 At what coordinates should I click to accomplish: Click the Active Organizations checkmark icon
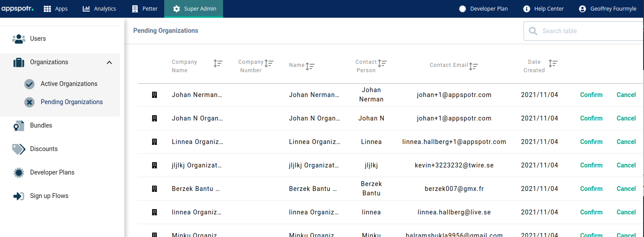click(29, 84)
